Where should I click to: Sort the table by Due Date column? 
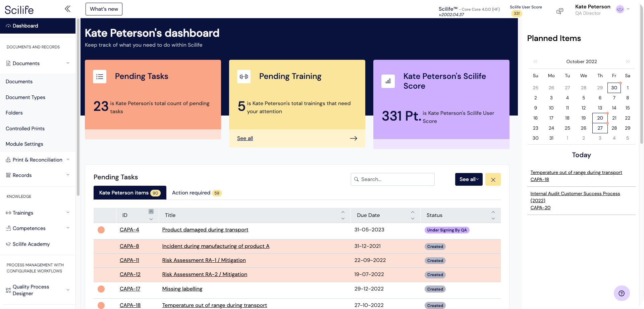[x=413, y=215]
